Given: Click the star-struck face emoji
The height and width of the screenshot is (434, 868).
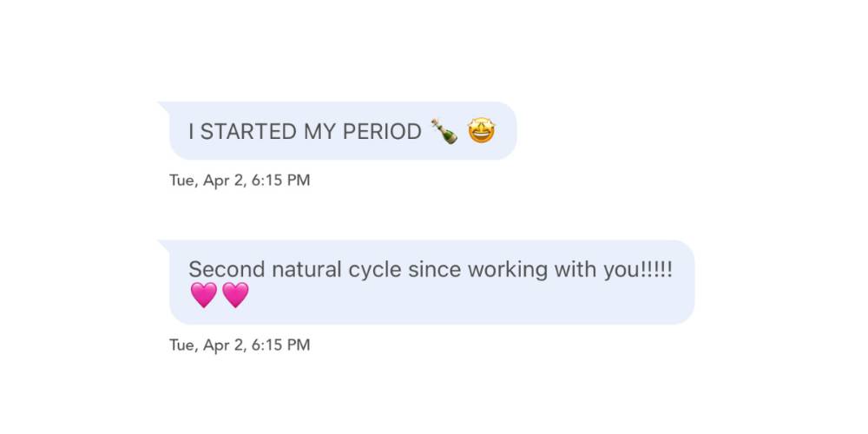Looking at the screenshot, I should pos(482,132).
